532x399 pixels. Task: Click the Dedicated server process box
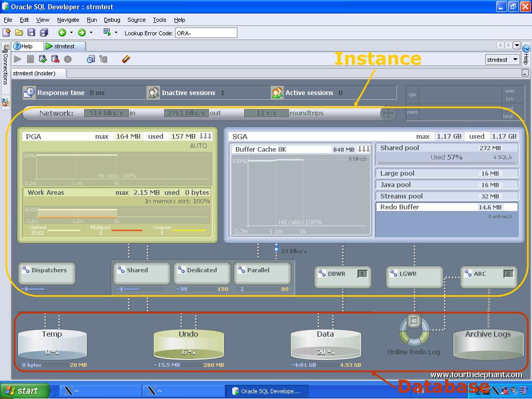(202, 273)
